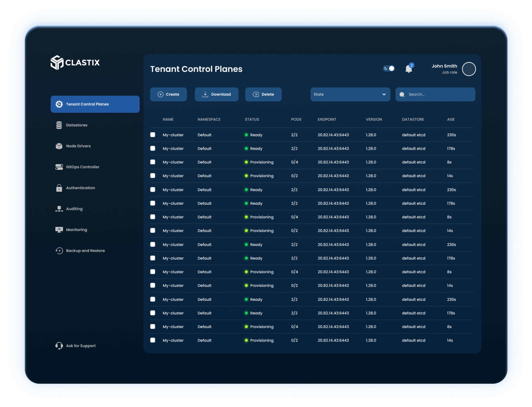
Task: Click the notification bell icon
Action: [x=408, y=69]
